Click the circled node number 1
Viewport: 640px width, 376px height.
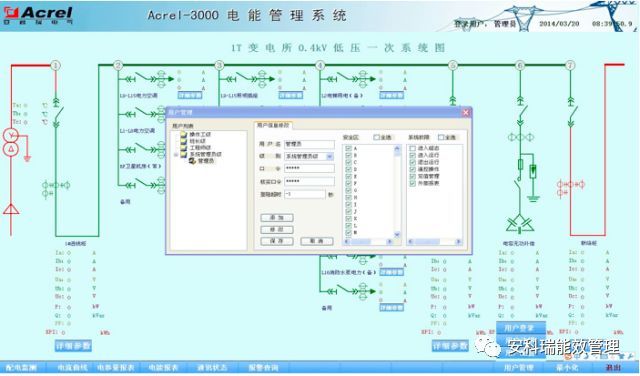coord(56,65)
